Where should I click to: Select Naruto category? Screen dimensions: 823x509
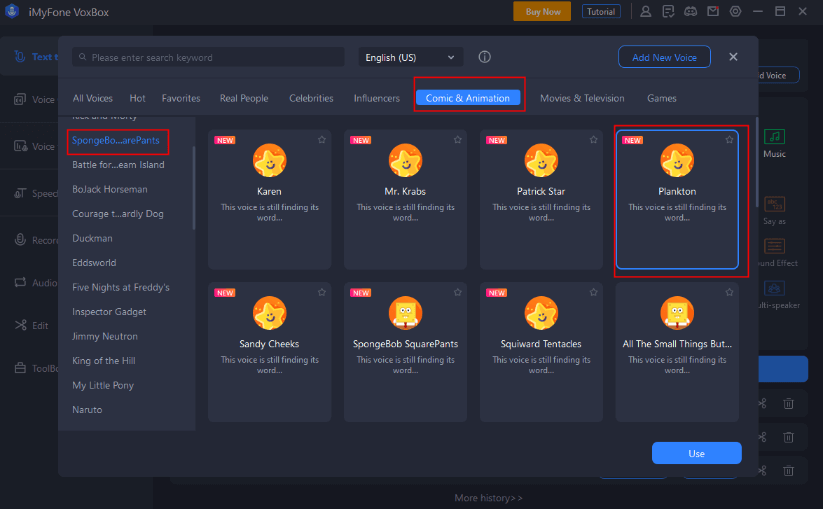pyautogui.click(x=87, y=410)
